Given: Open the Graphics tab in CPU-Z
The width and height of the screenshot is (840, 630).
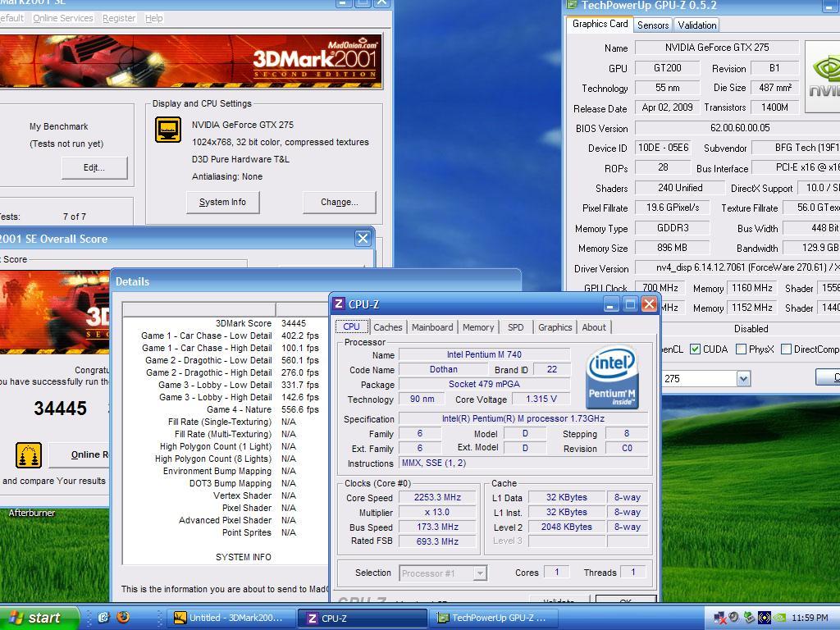Looking at the screenshot, I should click(x=555, y=327).
